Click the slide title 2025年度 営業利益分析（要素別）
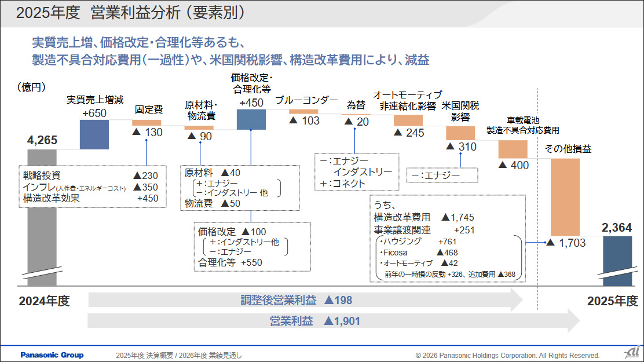This screenshot has height=362, width=644. pos(130,12)
